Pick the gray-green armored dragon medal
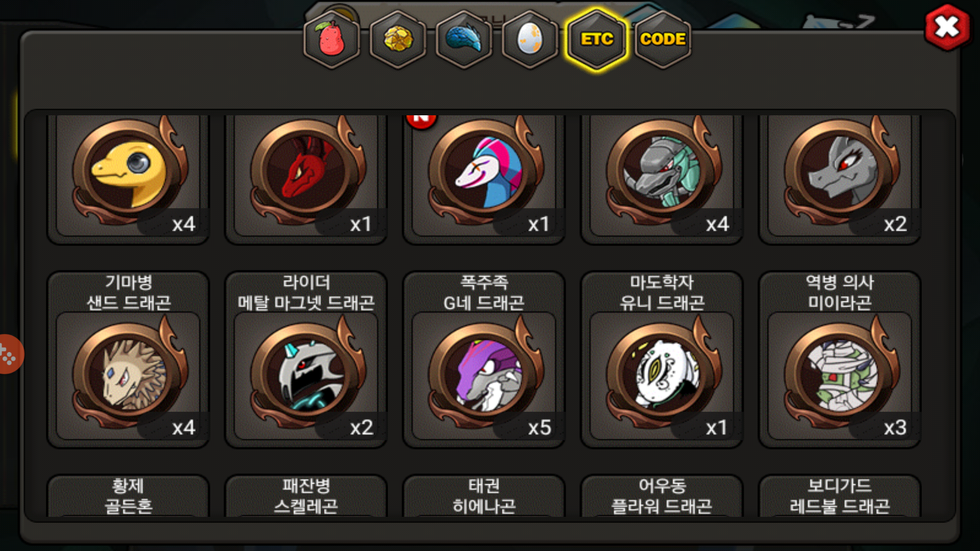This screenshot has height=551, width=980. (662, 176)
